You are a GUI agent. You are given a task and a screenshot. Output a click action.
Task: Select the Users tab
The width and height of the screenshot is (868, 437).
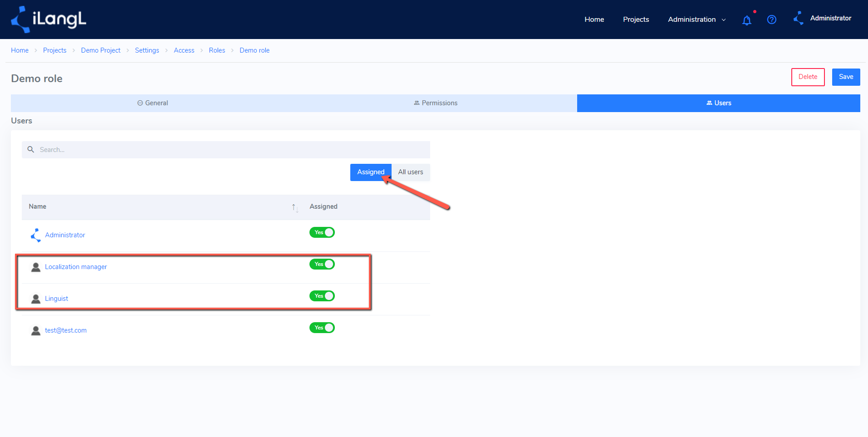coord(719,103)
